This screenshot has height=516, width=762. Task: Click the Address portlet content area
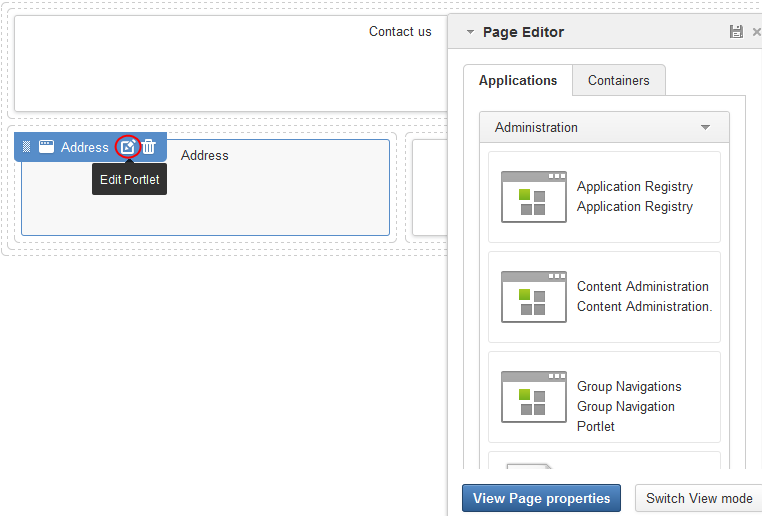pyautogui.click(x=205, y=188)
